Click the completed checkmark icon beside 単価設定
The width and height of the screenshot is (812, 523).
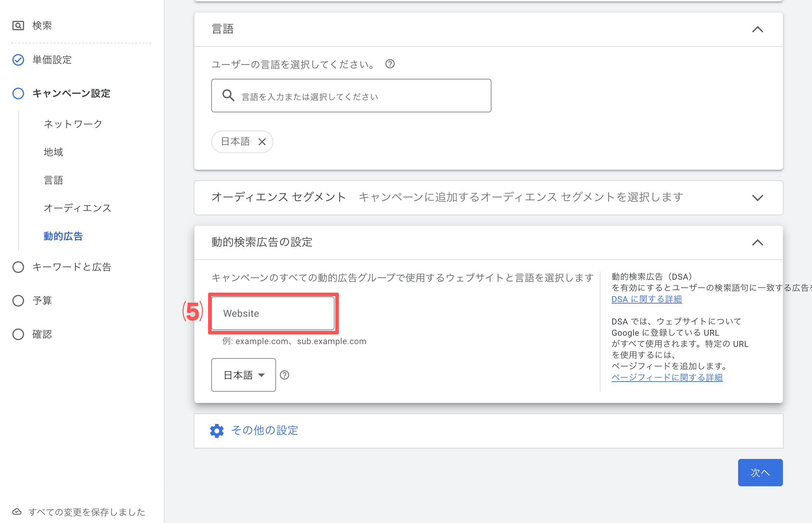pos(18,60)
